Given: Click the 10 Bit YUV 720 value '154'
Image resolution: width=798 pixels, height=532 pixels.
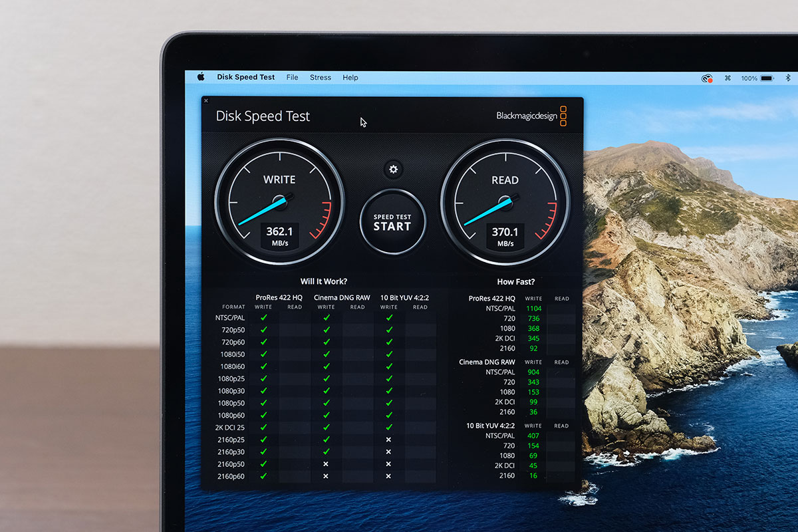Looking at the screenshot, I should [533, 446].
